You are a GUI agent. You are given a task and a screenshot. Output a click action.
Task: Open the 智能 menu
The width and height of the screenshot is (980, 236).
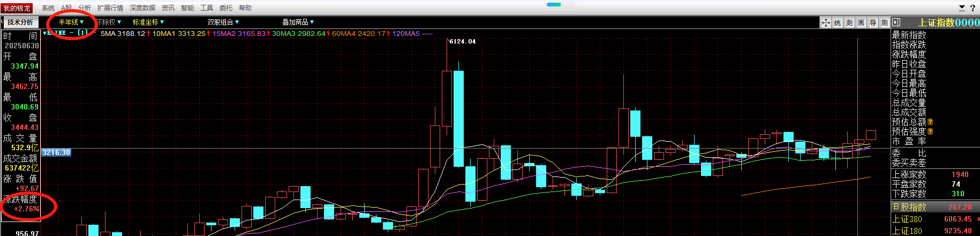coord(187,8)
